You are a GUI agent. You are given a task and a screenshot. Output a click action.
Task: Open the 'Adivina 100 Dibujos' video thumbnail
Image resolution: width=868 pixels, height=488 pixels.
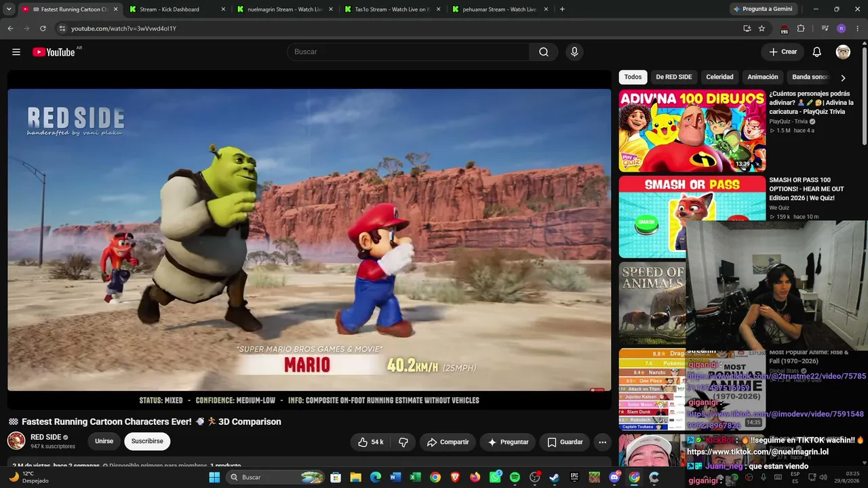(692, 131)
